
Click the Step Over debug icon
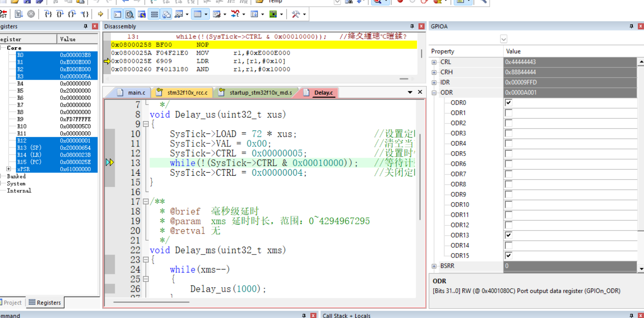(x=60, y=14)
